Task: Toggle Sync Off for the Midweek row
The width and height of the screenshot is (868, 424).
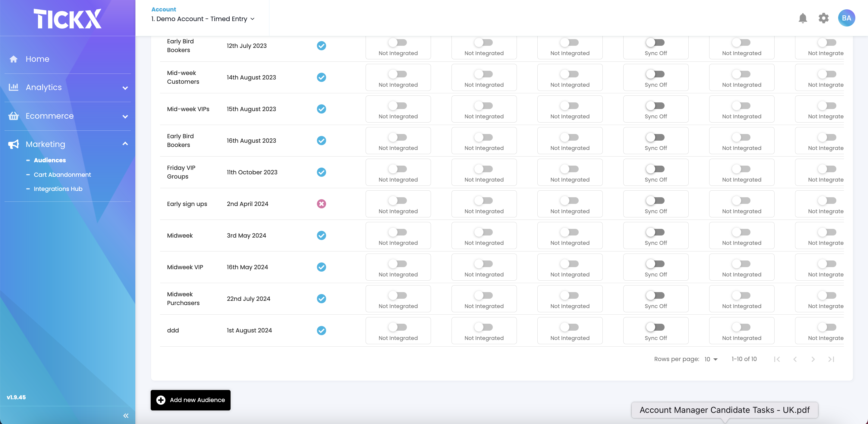Action: point(656,232)
